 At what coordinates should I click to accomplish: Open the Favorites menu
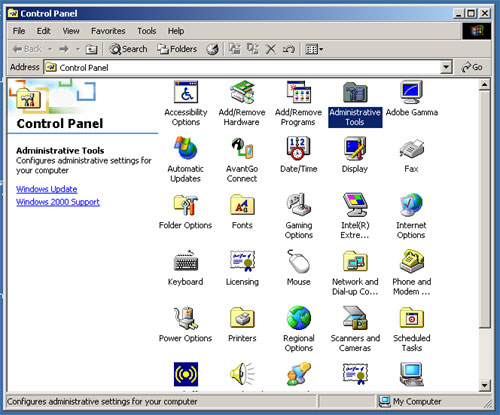108,31
